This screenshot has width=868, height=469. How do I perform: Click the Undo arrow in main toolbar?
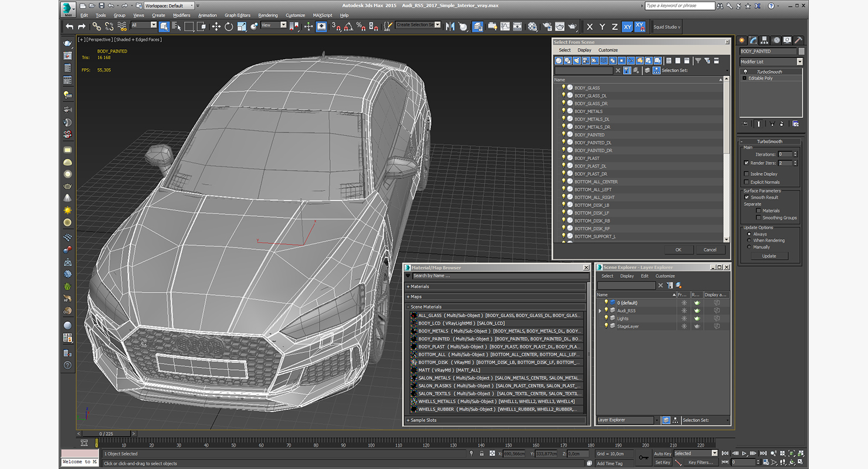point(69,26)
